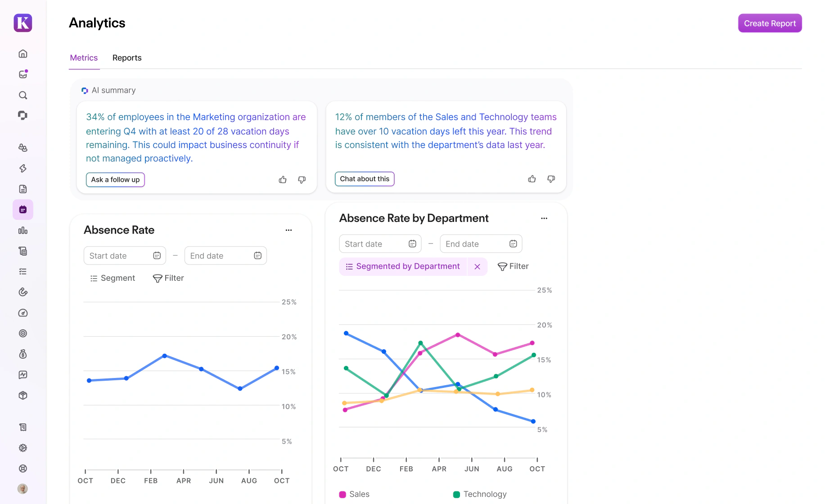Open Absence Rate by Department three-dot menu
The height and width of the screenshot is (504, 825).
coord(544,218)
